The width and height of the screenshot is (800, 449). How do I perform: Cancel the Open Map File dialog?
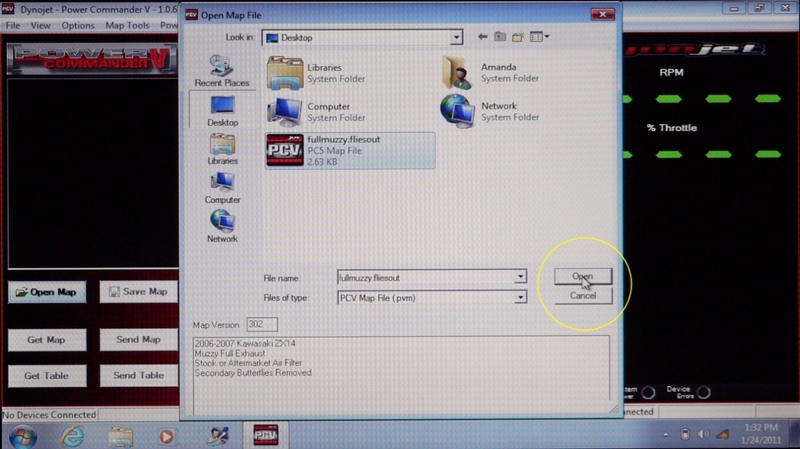pyautogui.click(x=583, y=296)
